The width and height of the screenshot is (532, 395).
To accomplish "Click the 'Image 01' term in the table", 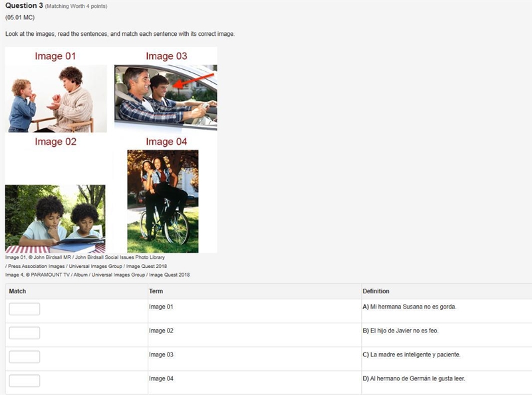I will [x=161, y=307].
